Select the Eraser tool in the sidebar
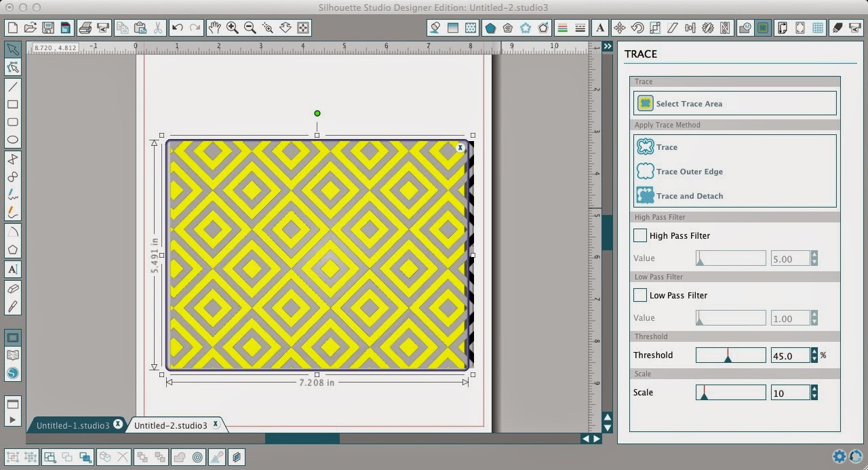Viewport: 868px width, 470px height. (12, 288)
